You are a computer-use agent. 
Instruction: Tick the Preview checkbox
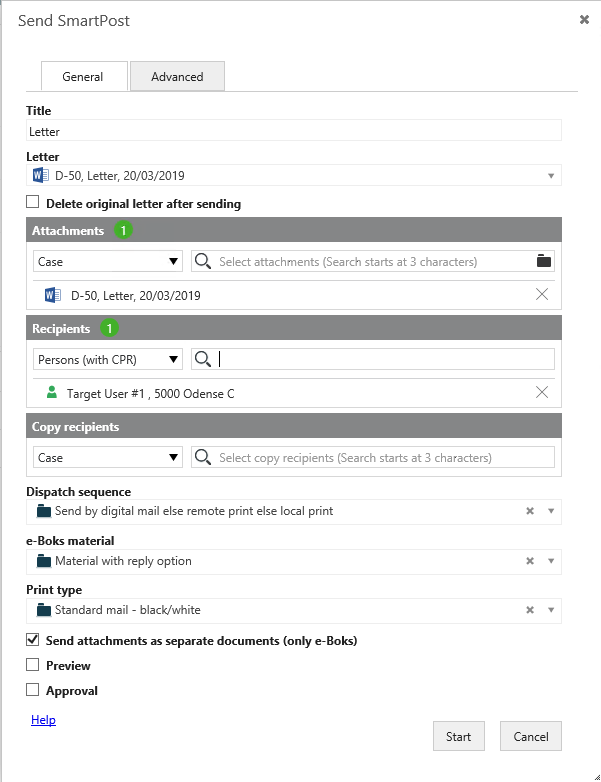coord(33,665)
